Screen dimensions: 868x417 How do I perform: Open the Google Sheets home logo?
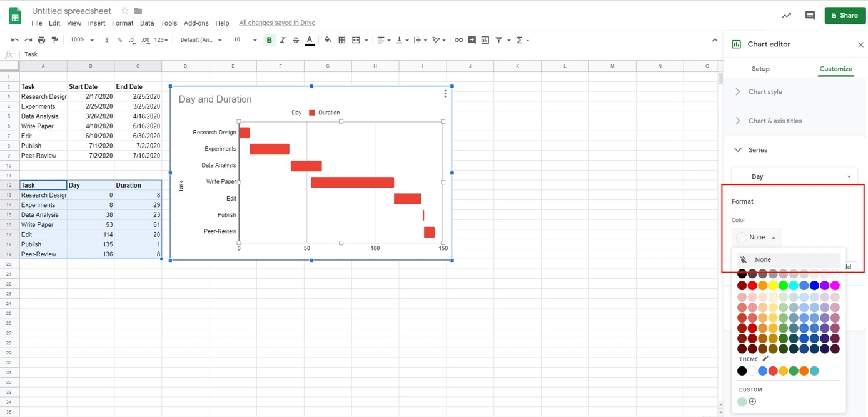click(x=15, y=16)
